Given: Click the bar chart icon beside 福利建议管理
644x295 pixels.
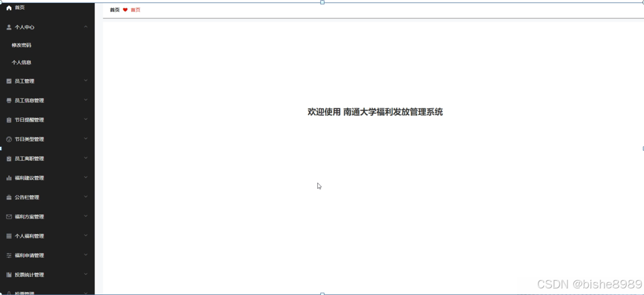Looking at the screenshot, I should 9,178.
